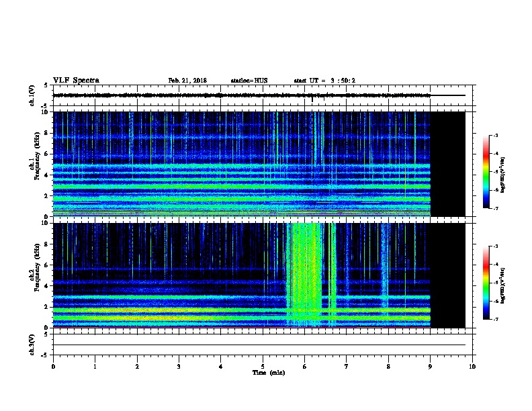Click the "10" kHz tick on ch.2 frequency axis
Image resolution: width=532 pixels, height=411 pixels.
coord(45,223)
